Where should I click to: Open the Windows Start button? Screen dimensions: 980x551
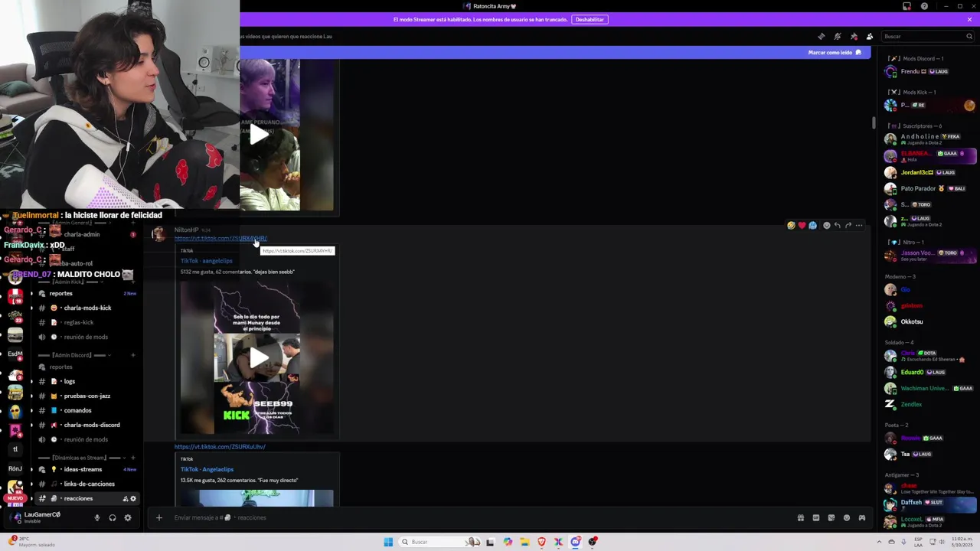[x=388, y=542]
